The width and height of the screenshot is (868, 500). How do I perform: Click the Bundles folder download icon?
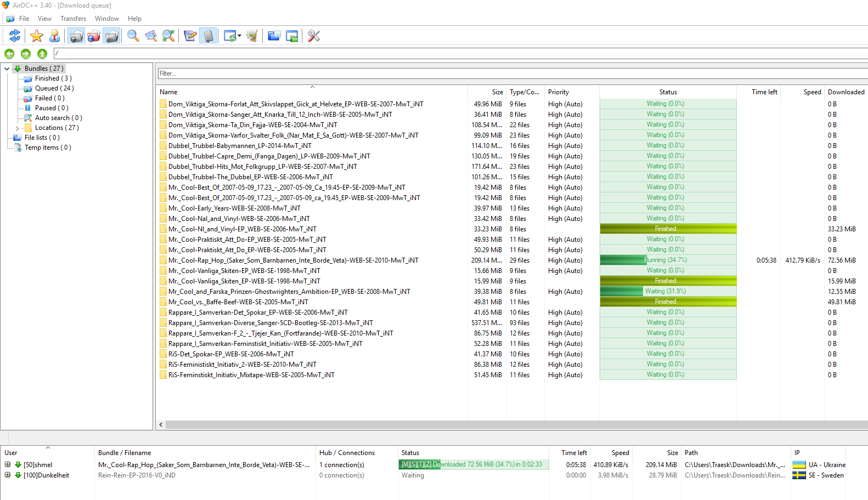(x=18, y=69)
